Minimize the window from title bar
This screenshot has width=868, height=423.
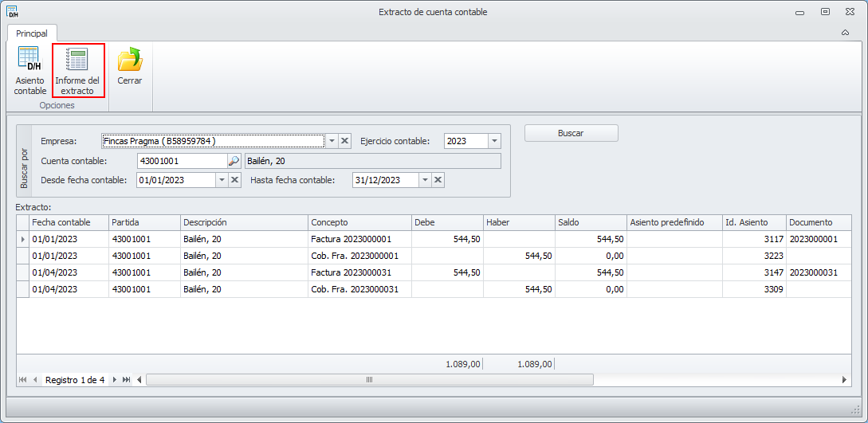800,12
